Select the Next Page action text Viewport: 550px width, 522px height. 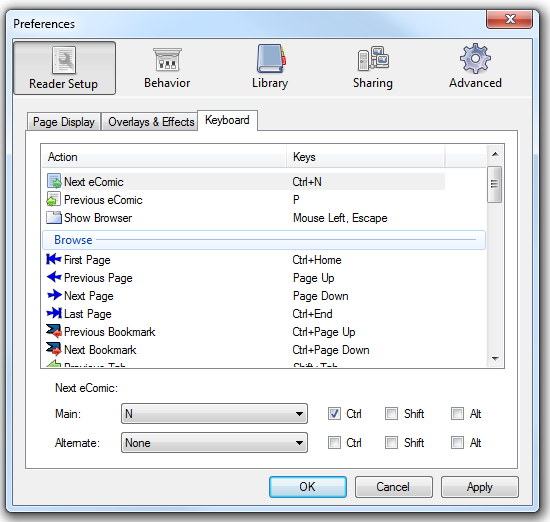click(x=89, y=296)
